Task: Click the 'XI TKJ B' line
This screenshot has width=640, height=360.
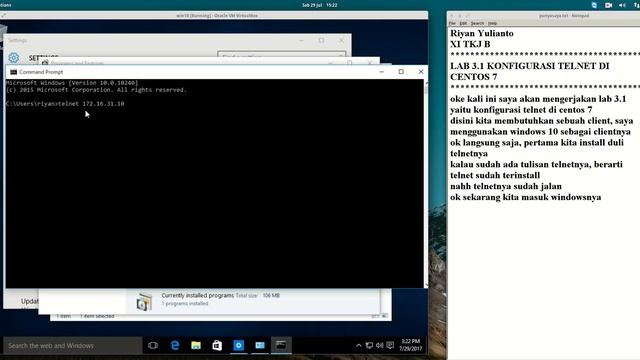Action: pos(470,44)
